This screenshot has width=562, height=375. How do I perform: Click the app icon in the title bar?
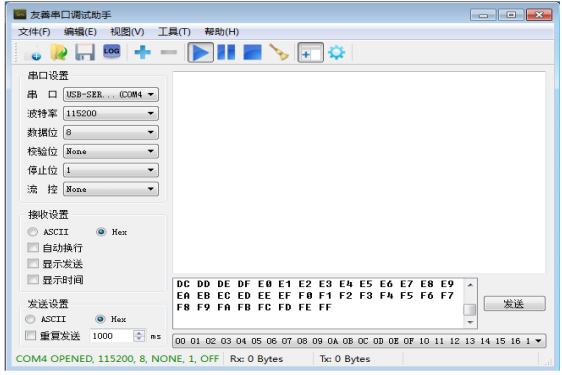(x=20, y=14)
